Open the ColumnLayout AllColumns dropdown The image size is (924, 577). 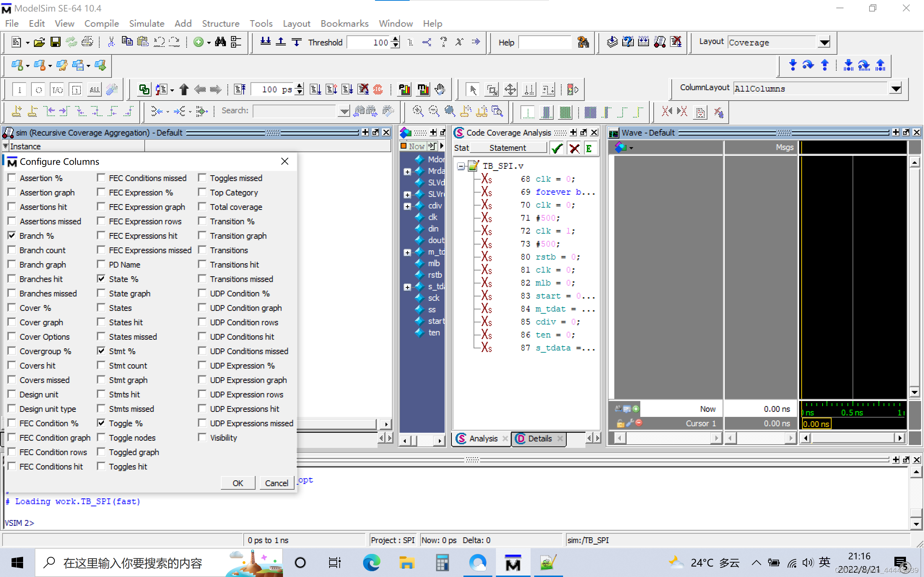pyautogui.click(x=896, y=88)
